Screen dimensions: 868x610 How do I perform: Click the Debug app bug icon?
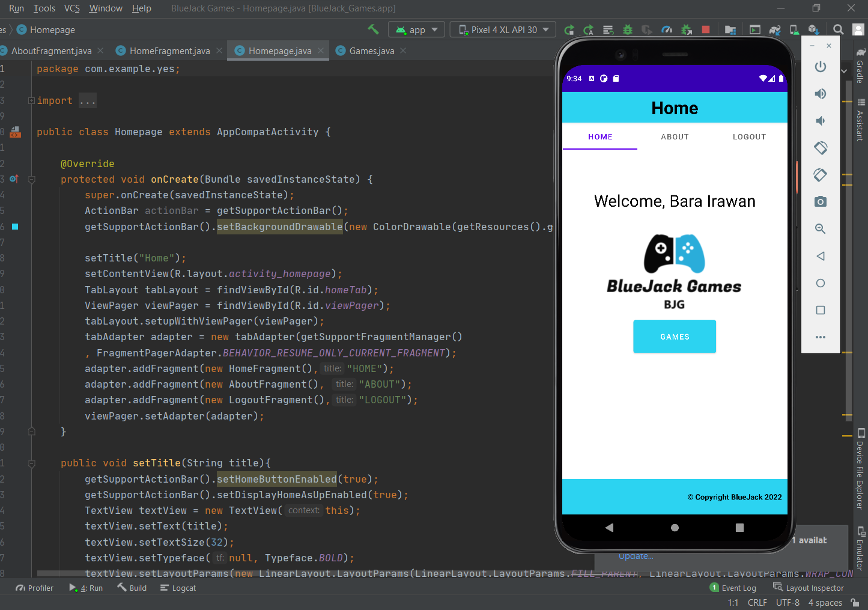[628, 29]
